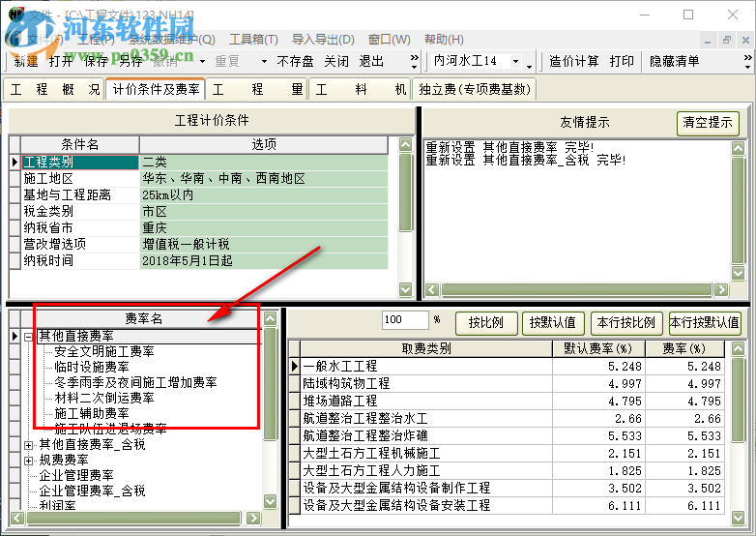Minimize the inner document window
Screen dimensions: 756x536
point(708,41)
